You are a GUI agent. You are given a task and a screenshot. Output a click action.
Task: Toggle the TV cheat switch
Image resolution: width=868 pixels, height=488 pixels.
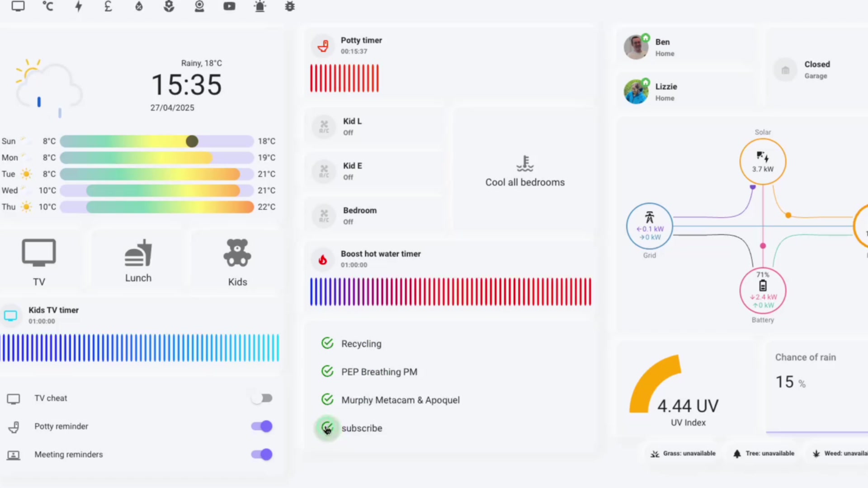point(262,398)
